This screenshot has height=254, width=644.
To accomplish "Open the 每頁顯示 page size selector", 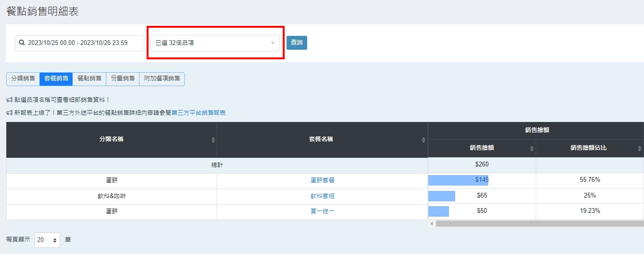I will point(47,240).
